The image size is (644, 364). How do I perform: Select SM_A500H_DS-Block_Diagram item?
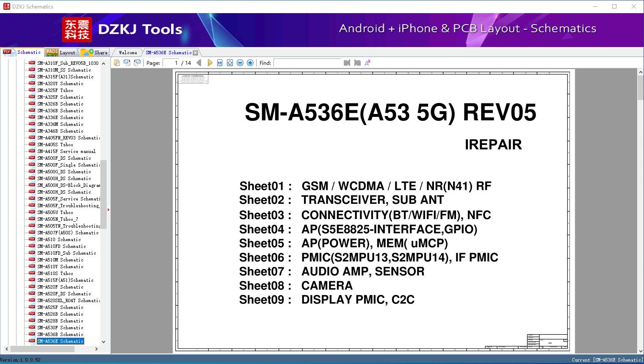[69, 185]
